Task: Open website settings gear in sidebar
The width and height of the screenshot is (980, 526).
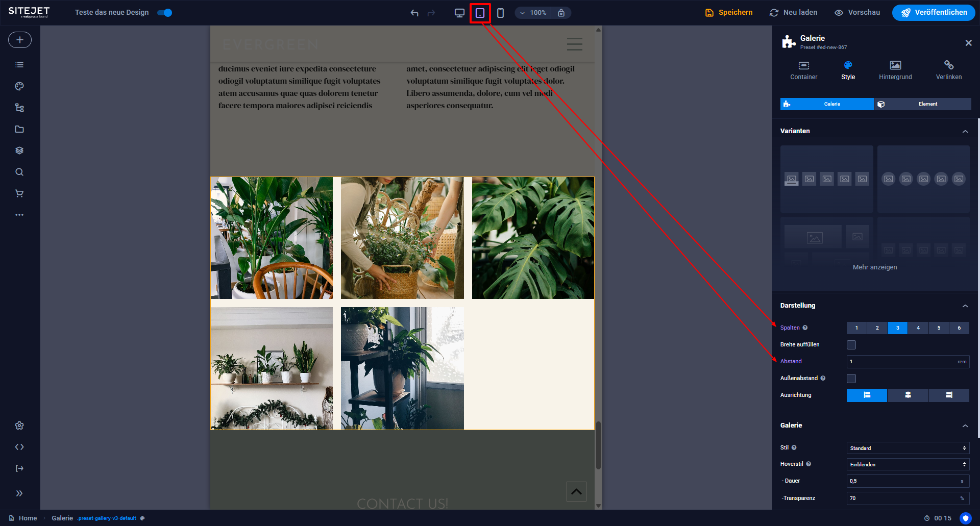Action: [x=19, y=425]
